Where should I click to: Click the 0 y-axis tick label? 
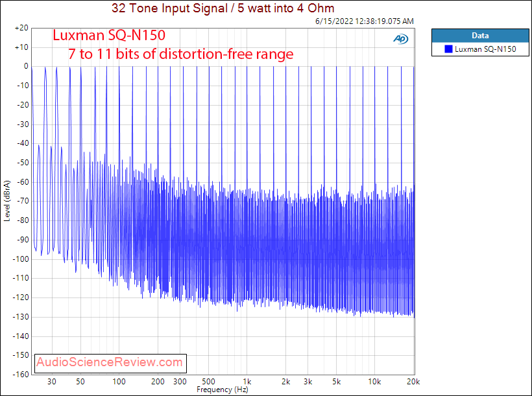click(26, 67)
